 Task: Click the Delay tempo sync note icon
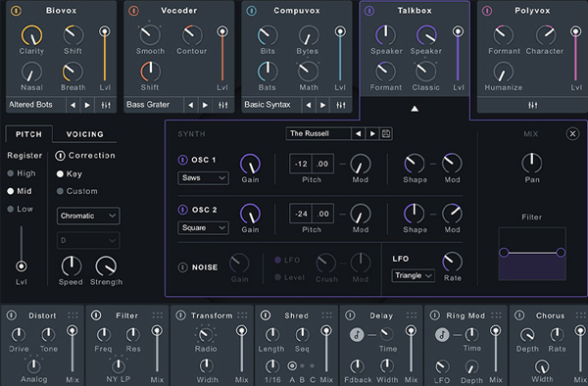pos(357,334)
